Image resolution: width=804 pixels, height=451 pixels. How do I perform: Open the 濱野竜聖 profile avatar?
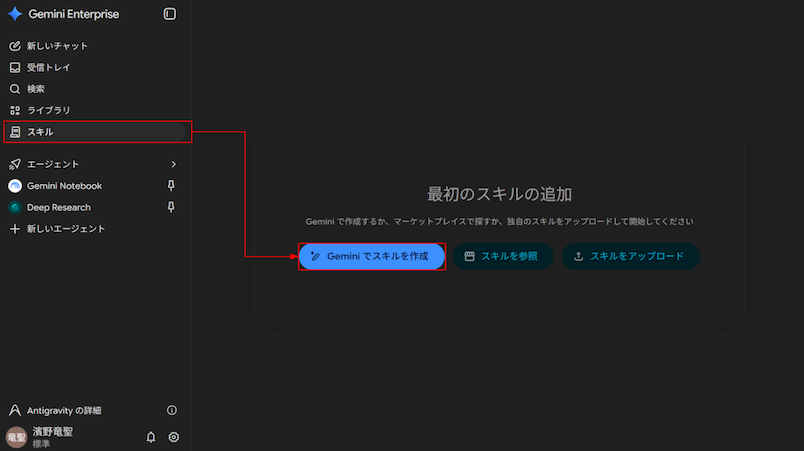click(16, 437)
